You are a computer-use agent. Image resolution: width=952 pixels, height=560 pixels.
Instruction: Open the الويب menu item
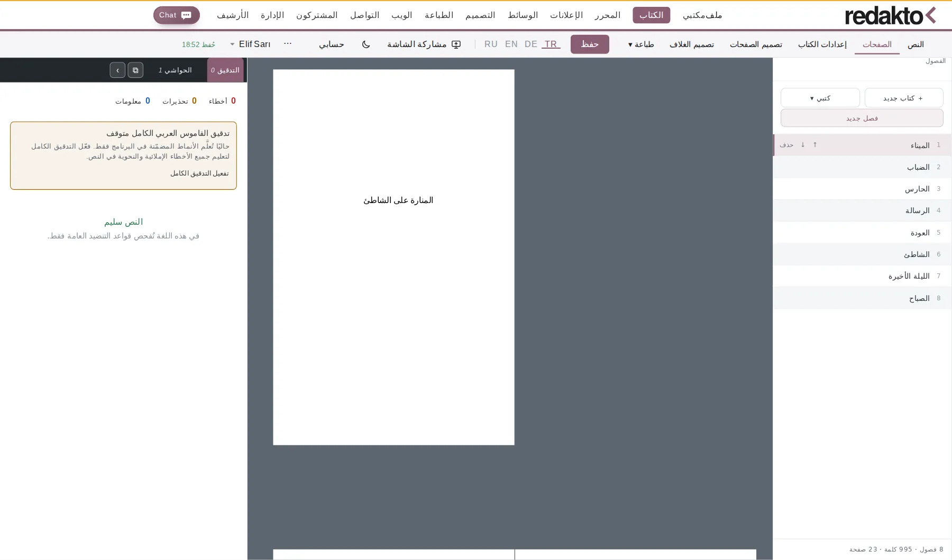(401, 15)
